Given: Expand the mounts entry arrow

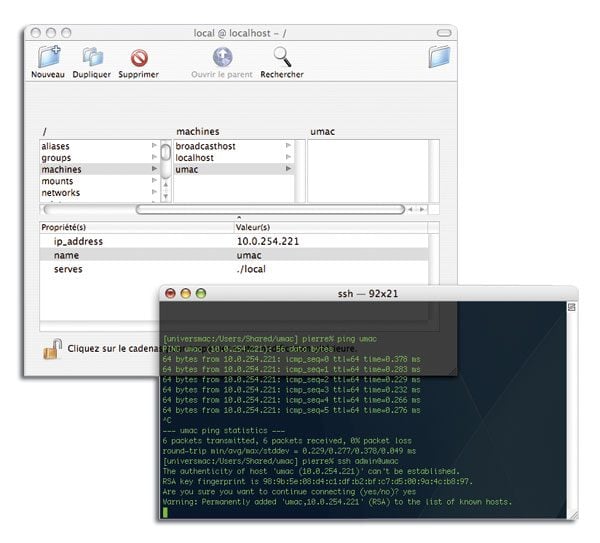Looking at the screenshot, I should point(154,181).
